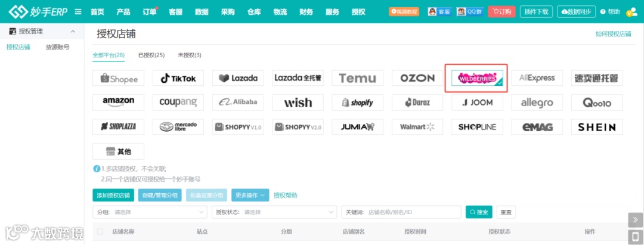The height and width of the screenshot is (245, 644).
Task: Switch to the 未授权(3) tab
Action: click(x=190, y=55)
